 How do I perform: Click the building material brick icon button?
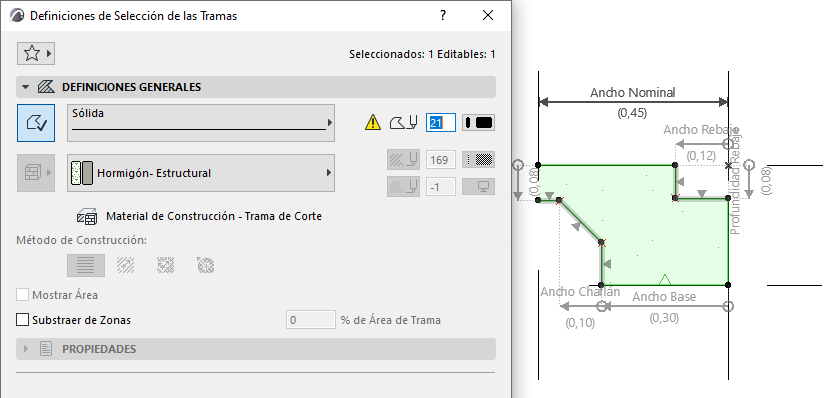tap(36, 173)
